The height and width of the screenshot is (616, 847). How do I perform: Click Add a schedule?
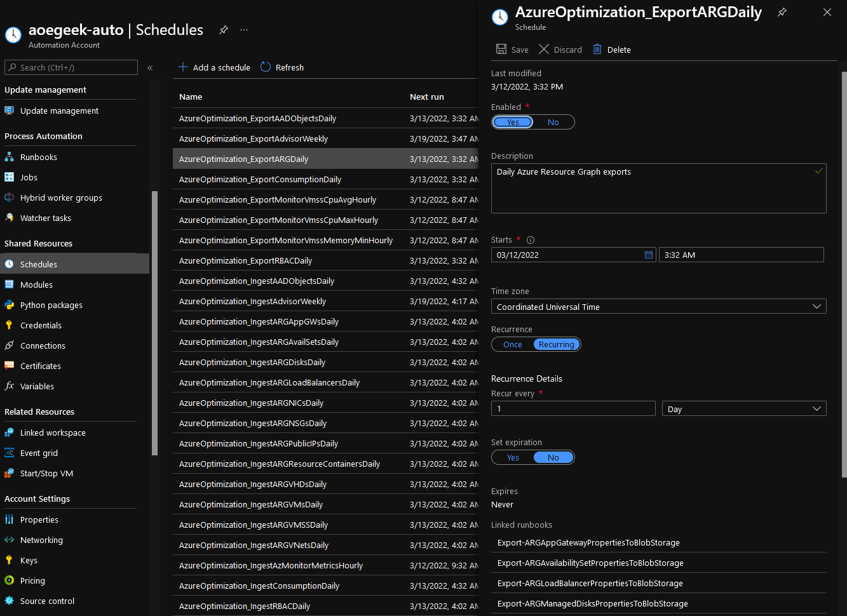(x=214, y=67)
